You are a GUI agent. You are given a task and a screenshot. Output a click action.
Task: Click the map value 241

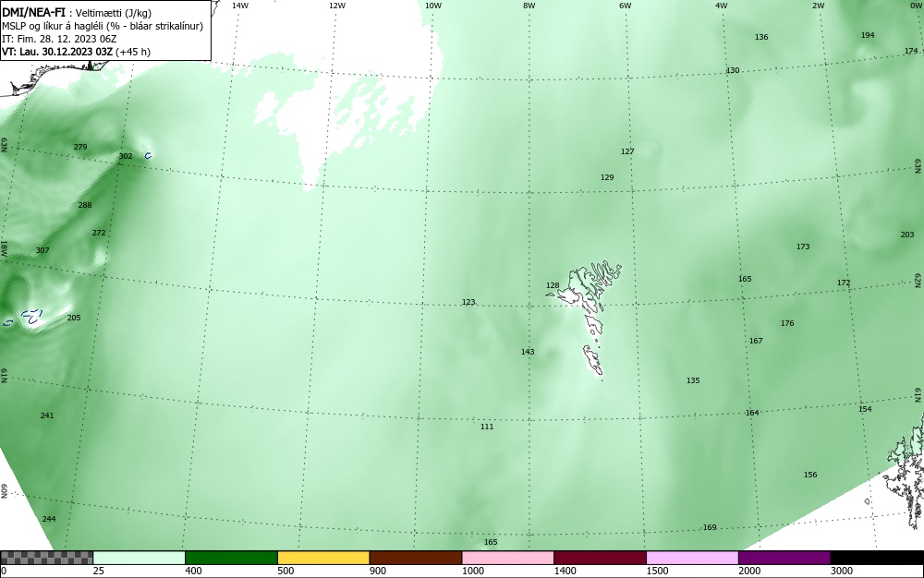(47, 415)
